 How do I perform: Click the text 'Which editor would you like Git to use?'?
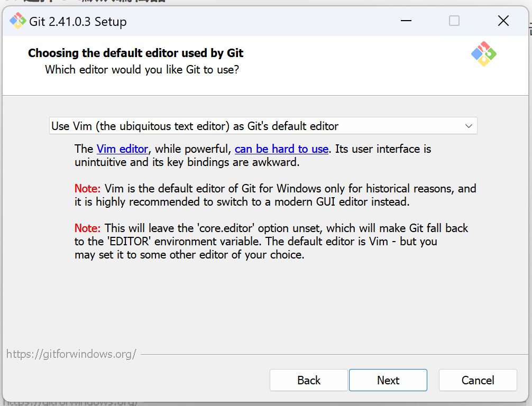coord(142,70)
